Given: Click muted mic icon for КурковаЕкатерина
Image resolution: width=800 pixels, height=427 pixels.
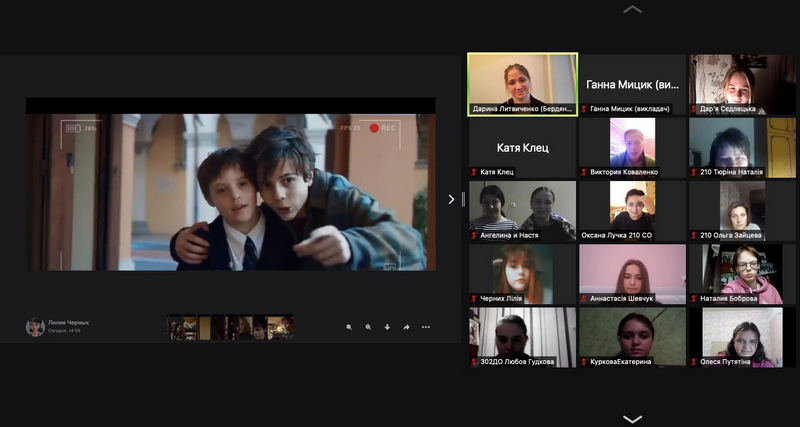Looking at the screenshot, I should [x=584, y=362].
